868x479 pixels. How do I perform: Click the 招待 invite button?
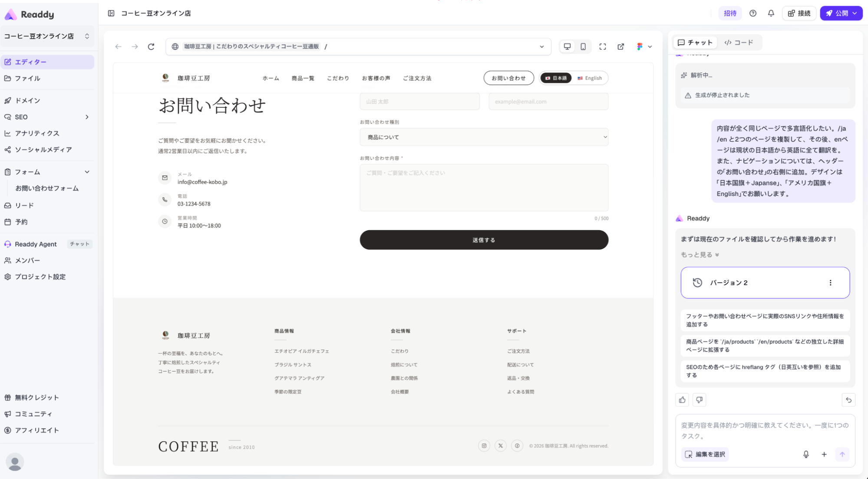730,13
